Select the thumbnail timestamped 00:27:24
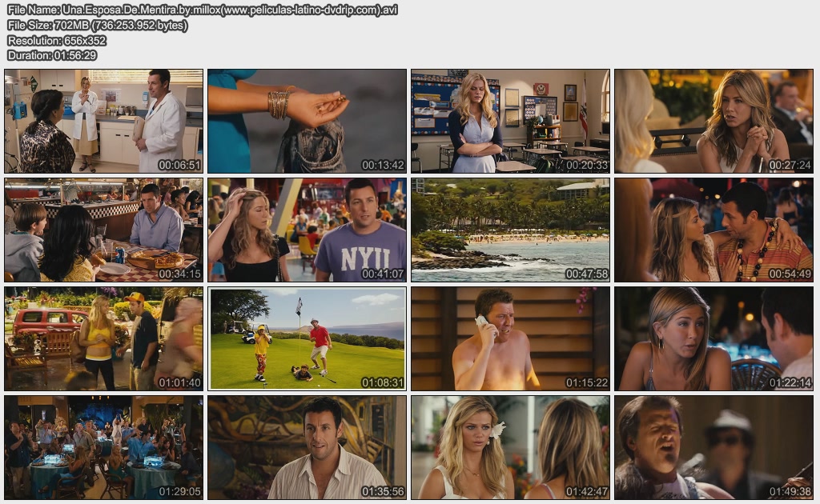820x504 pixels. pyautogui.click(x=713, y=121)
